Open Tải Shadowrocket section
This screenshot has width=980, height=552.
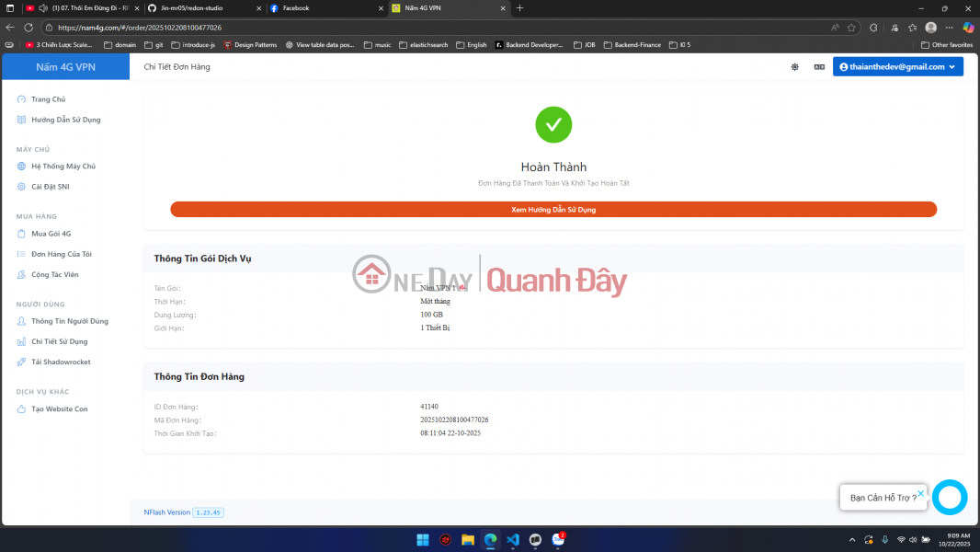coord(20,362)
